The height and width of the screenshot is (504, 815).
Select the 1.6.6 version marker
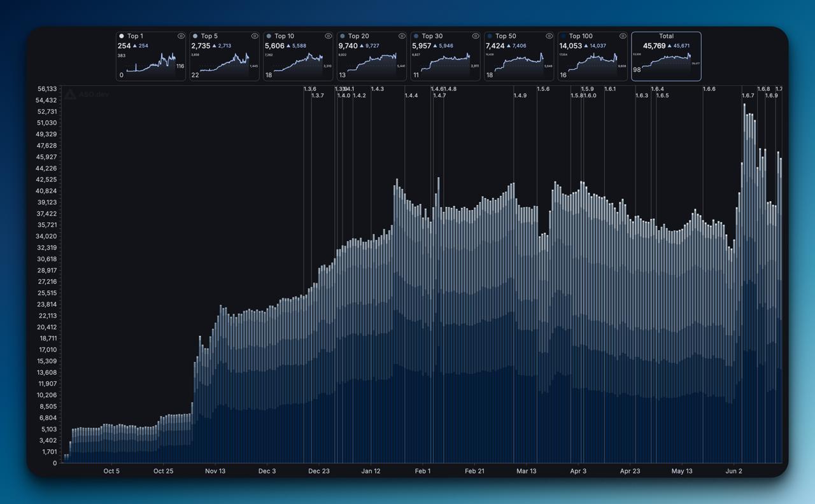[x=709, y=89]
